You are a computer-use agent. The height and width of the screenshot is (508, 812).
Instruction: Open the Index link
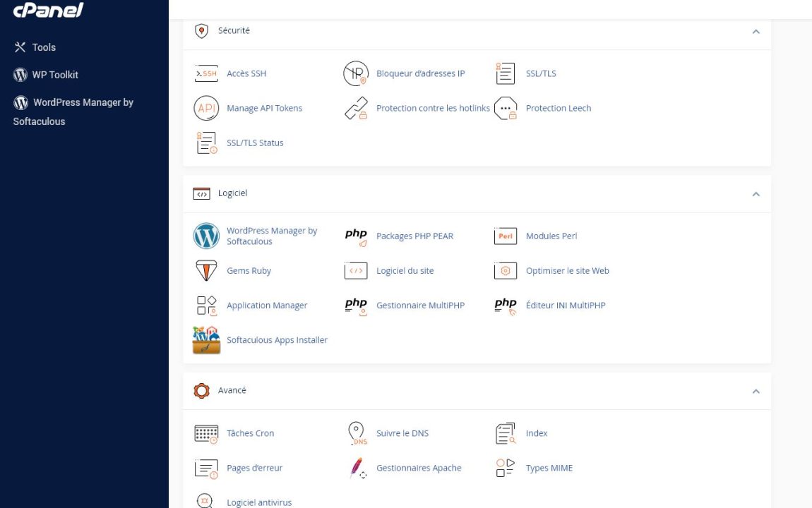tap(537, 433)
